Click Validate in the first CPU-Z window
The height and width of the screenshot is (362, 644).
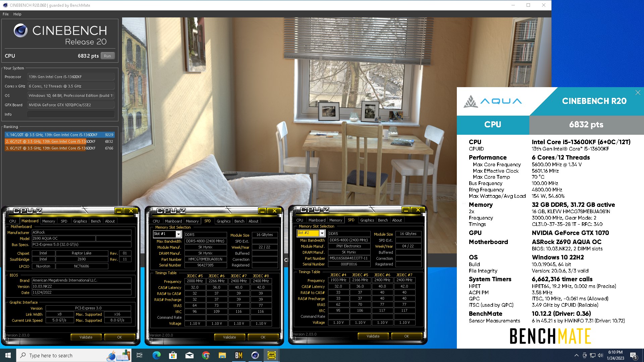(86, 337)
